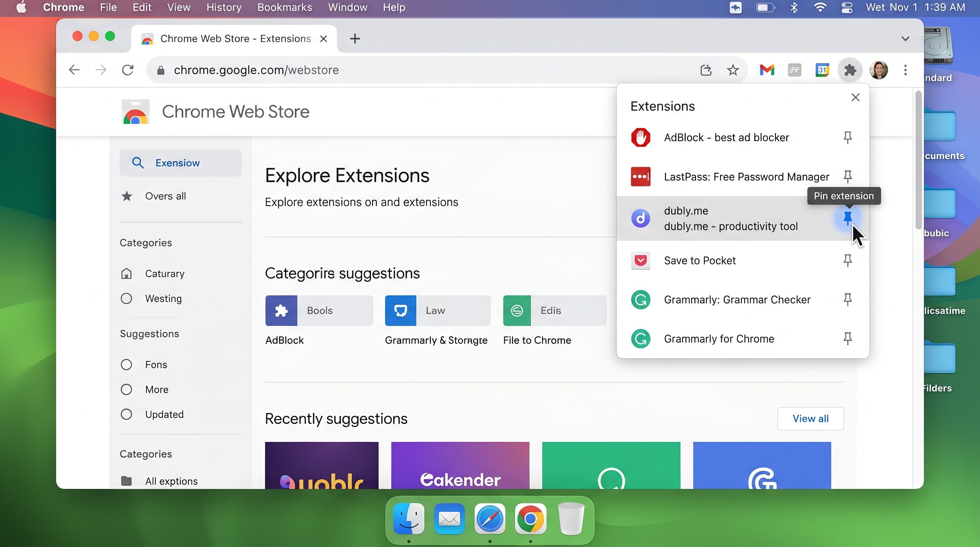Select Overs all in sidebar
980x547 pixels.
tap(165, 196)
